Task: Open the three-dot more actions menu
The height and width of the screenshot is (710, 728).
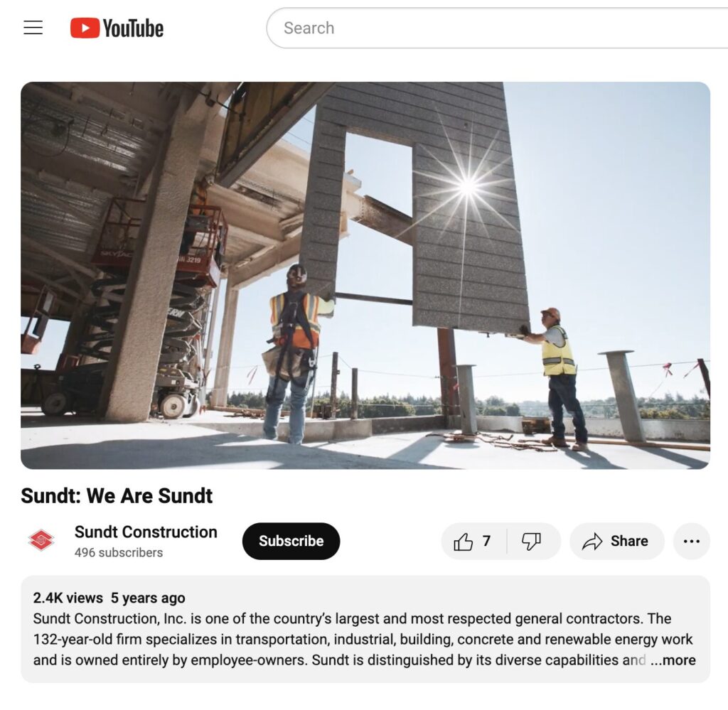Action: coord(691,541)
